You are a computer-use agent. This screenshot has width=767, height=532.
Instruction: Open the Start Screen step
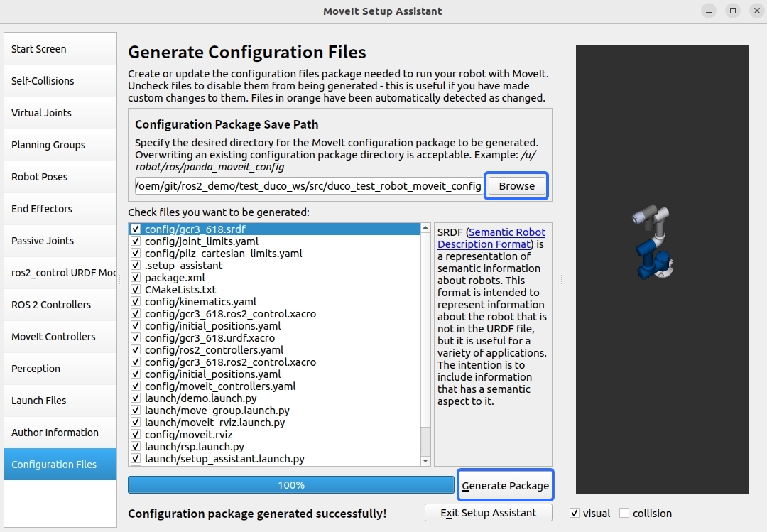(x=60, y=49)
